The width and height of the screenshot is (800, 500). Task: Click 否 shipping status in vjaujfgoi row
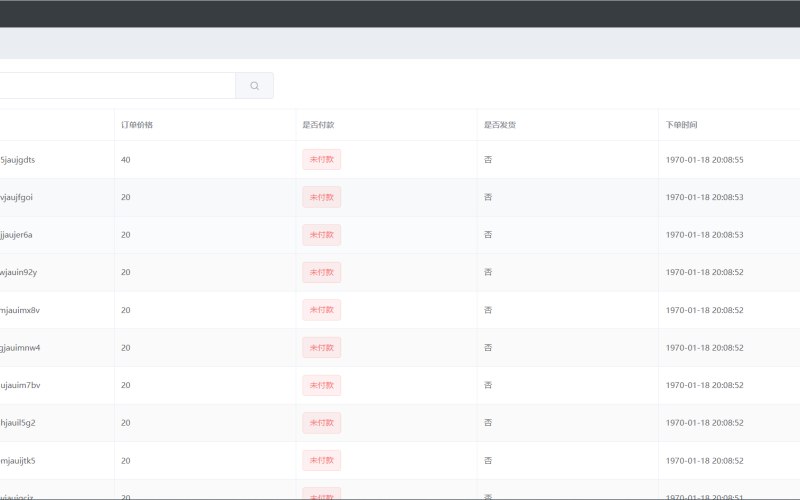[x=488, y=197]
